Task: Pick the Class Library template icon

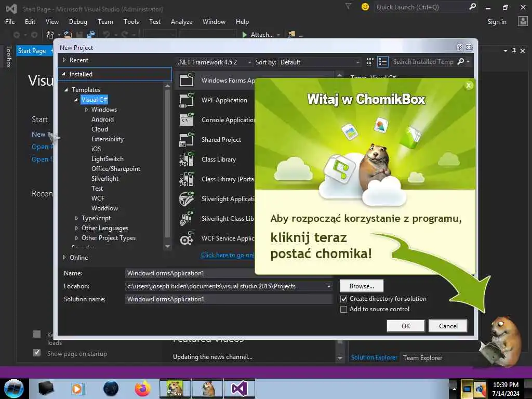Action: (x=187, y=159)
